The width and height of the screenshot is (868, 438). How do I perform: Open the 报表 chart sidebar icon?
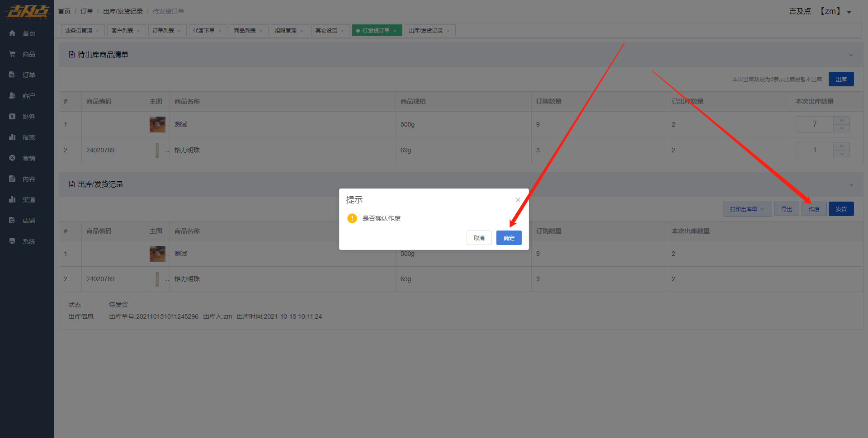(12, 137)
